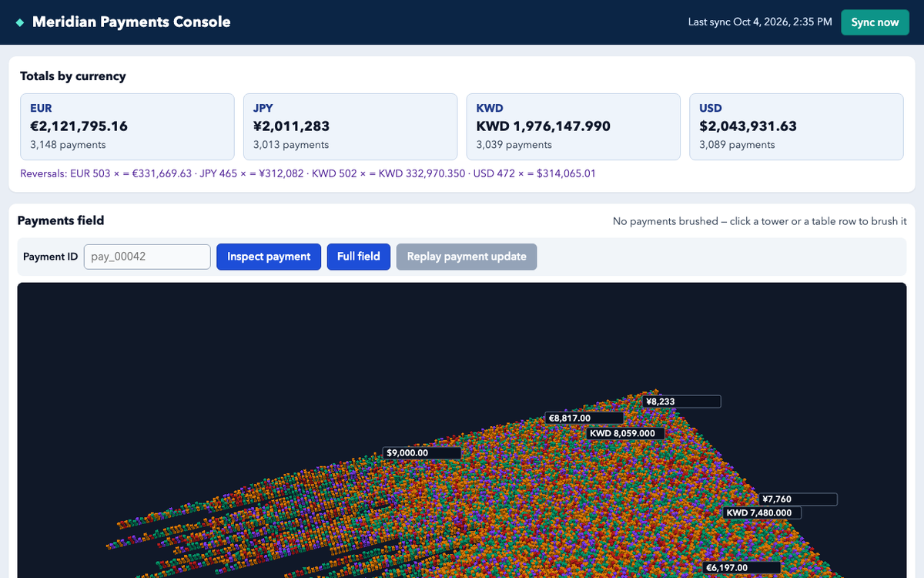Click the ¥7,760 tower label
This screenshot has width=924, height=578.
pyautogui.click(x=798, y=499)
